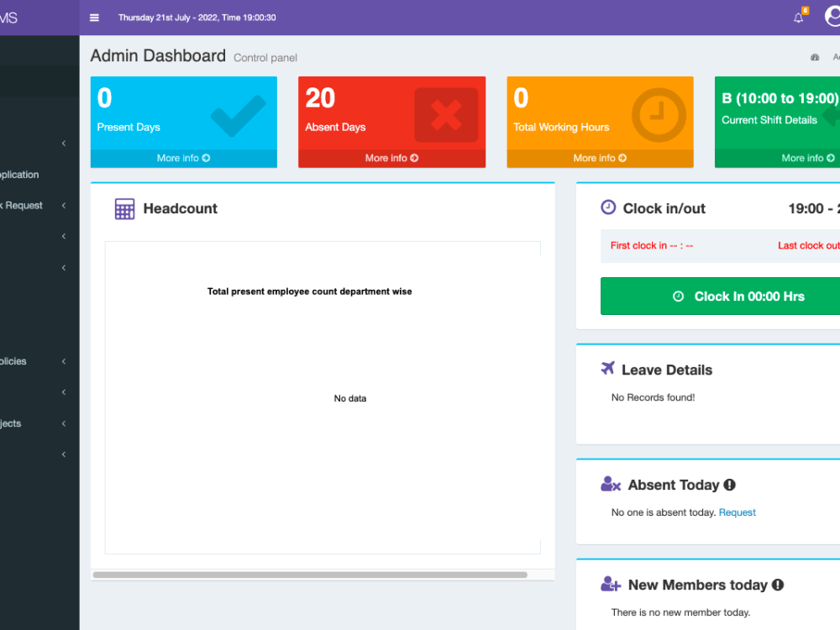Click the Headcount calculator icon
Viewport: 840px width, 630px height.
pyautogui.click(x=125, y=209)
